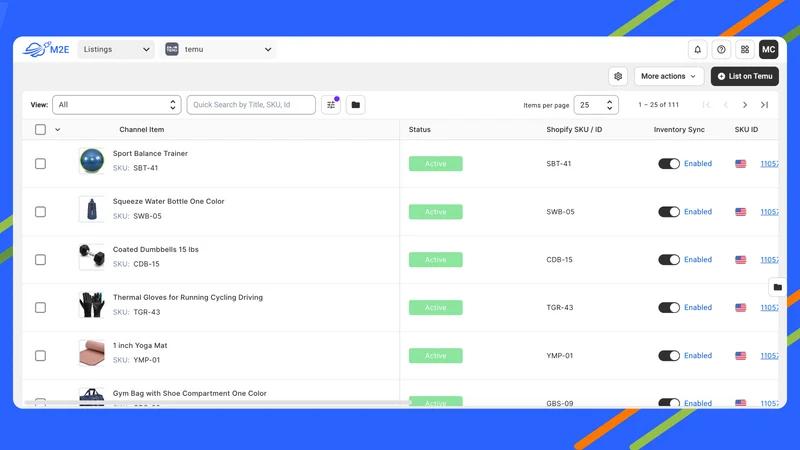Check the Sport Balance Trainer row
The width and height of the screenshot is (800, 450).
pos(40,164)
